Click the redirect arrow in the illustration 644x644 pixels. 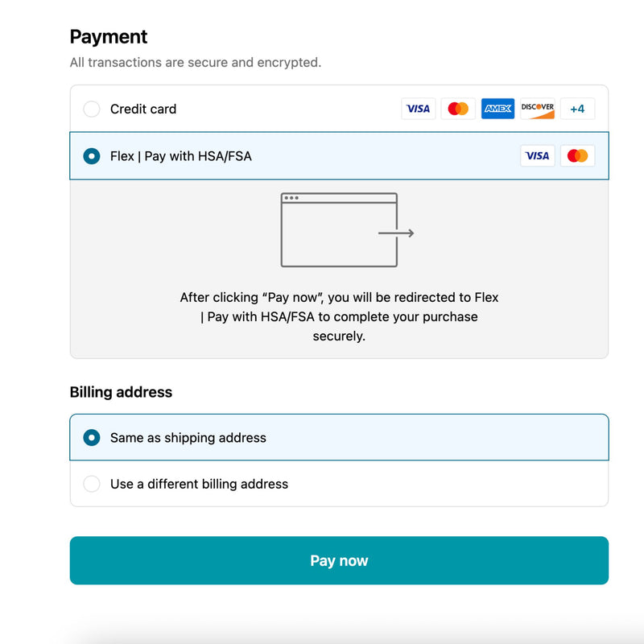396,233
